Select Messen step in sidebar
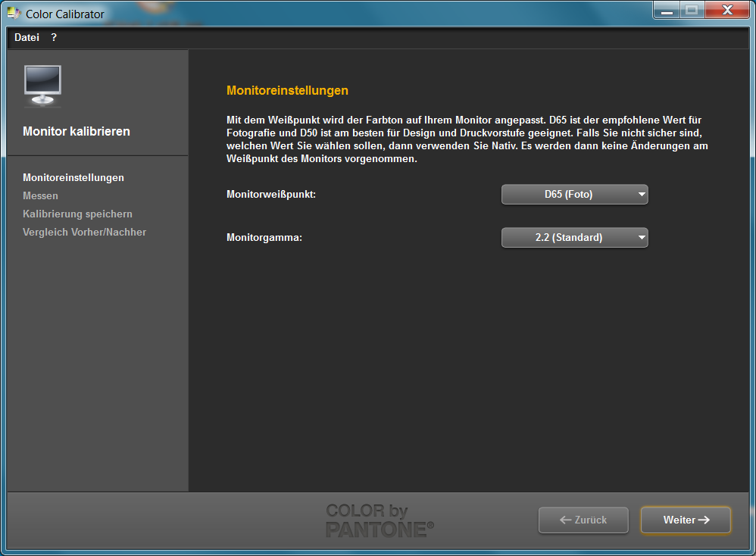756x556 pixels. [x=40, y=195]
